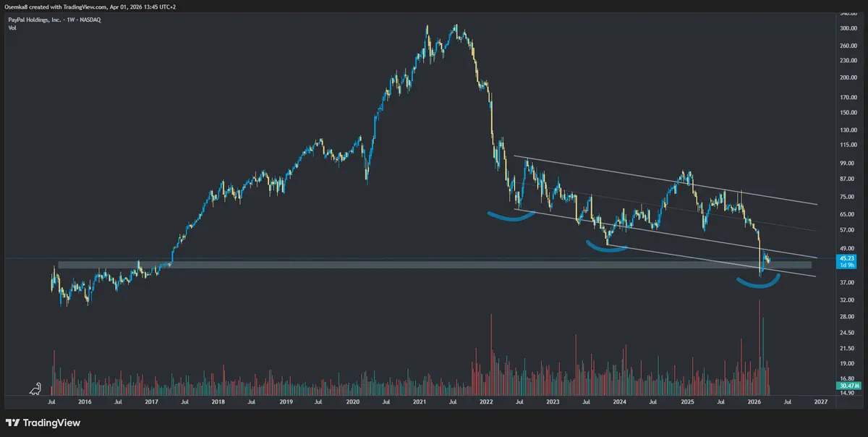Screen dimensions: 868x437
Task: Click the 19.00 price axis label
Action: [x=848, y=364]
